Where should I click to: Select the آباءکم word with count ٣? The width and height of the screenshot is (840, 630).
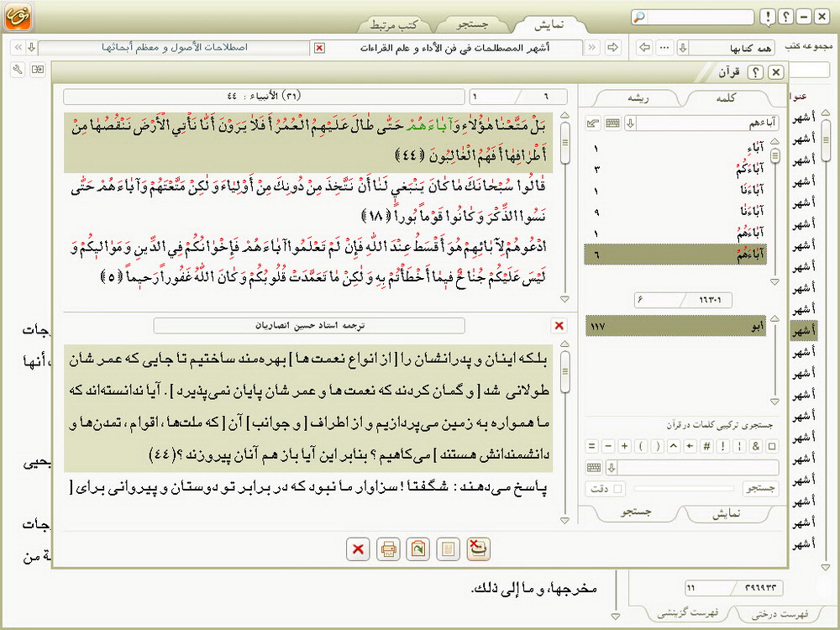pos(675,170)
